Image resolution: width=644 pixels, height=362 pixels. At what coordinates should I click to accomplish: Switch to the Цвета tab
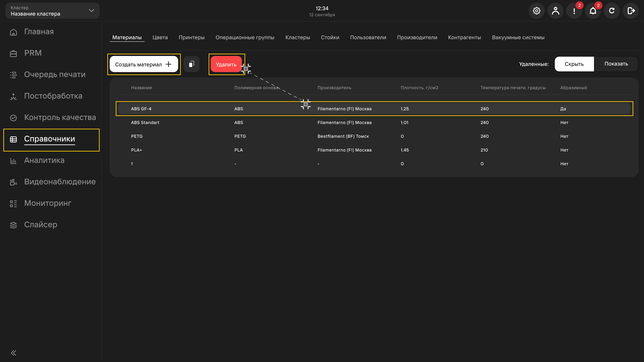click(160, 38)
